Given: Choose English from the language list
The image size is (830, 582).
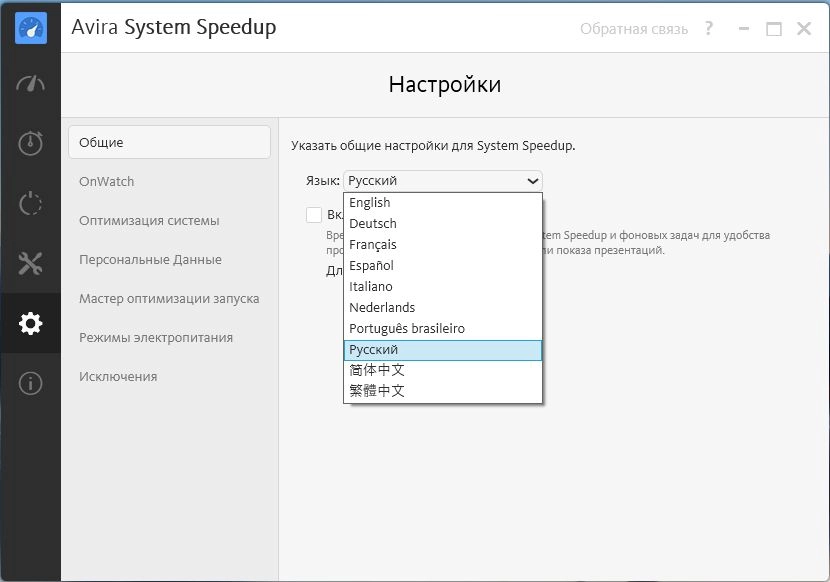Looking at the screenshot, I should [443, 203].
